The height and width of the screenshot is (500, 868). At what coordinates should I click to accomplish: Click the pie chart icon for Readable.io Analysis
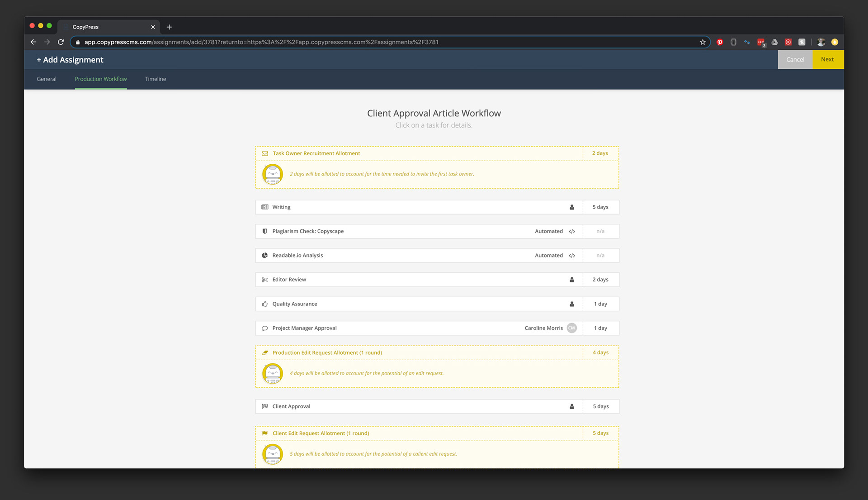pos(265,255)
